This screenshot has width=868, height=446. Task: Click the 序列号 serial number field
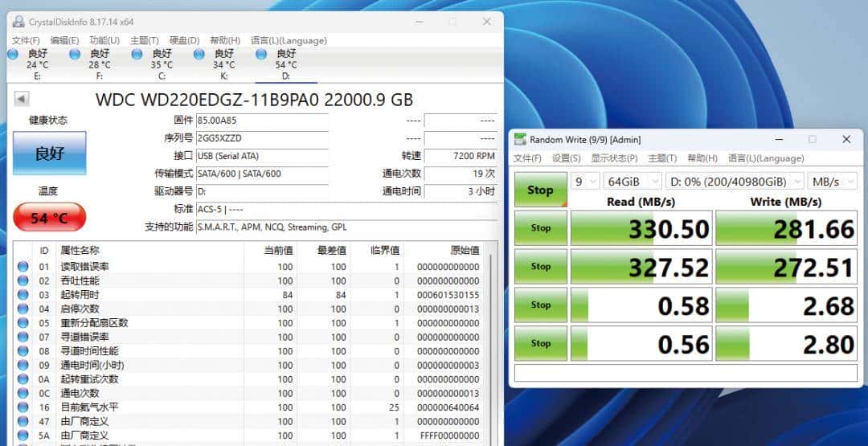(262, 138)
